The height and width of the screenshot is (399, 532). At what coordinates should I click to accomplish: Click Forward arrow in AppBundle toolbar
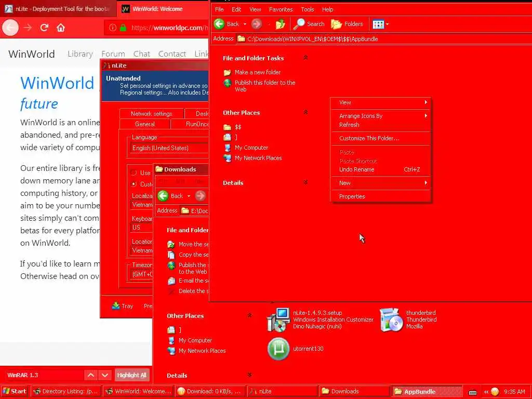pos(257,24)
